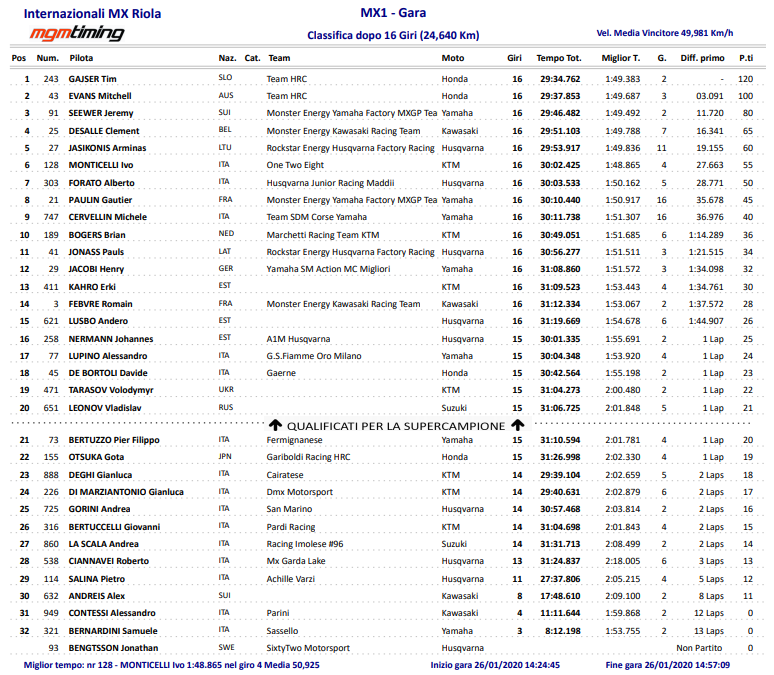Click the Pilota column header

pos(82,58)
